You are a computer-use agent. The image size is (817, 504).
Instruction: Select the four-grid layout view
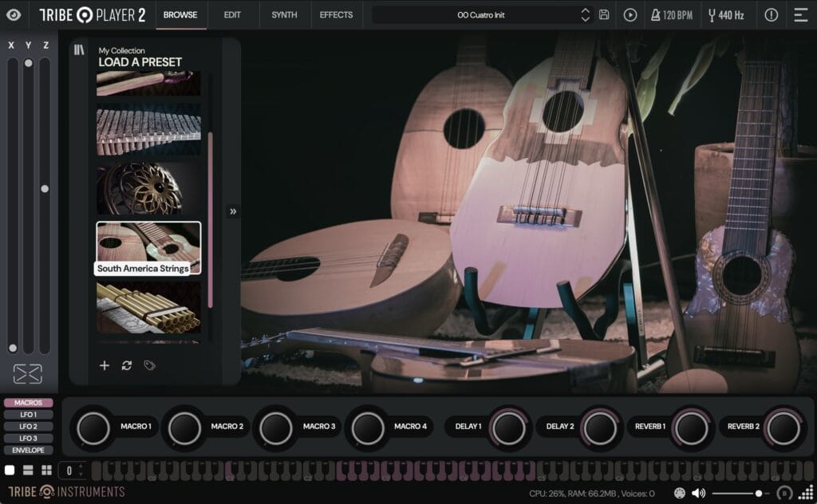(x=46, y=471)
